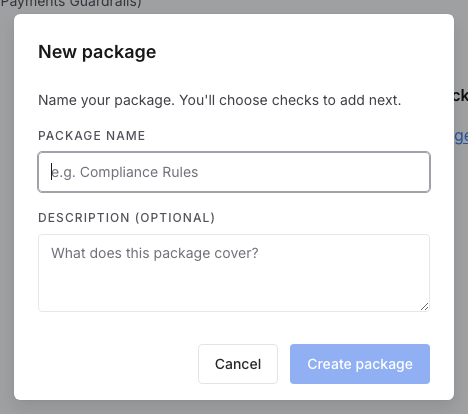
Task: Click the 'What does this package cover?' placeholder
Action: [155, 253]
